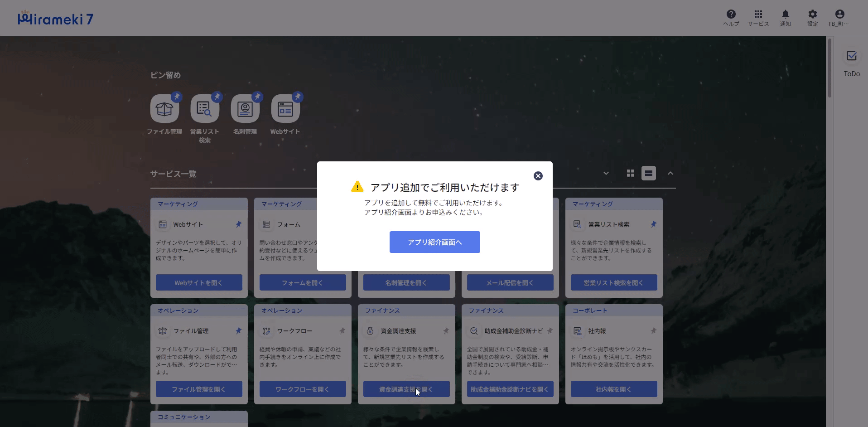Toggle pin on 営業リスト検索 service card
This screenshot has width=868, height=427.
pos(653,224)
